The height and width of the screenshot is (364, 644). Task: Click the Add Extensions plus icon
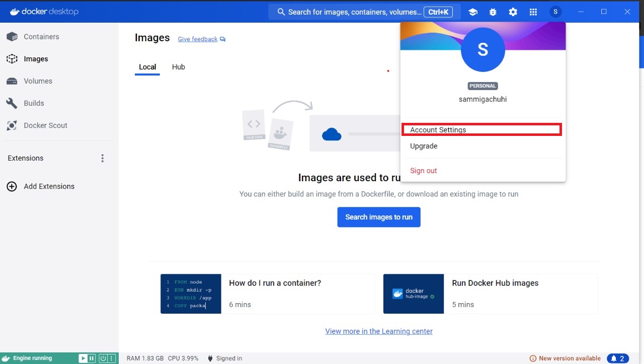tap(12, 186)
